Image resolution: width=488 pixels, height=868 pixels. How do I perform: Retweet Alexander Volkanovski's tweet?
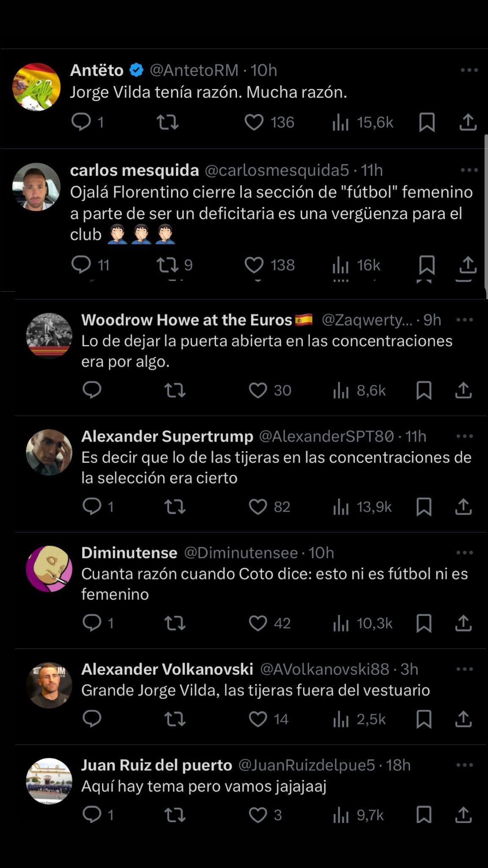pos(175,719)
